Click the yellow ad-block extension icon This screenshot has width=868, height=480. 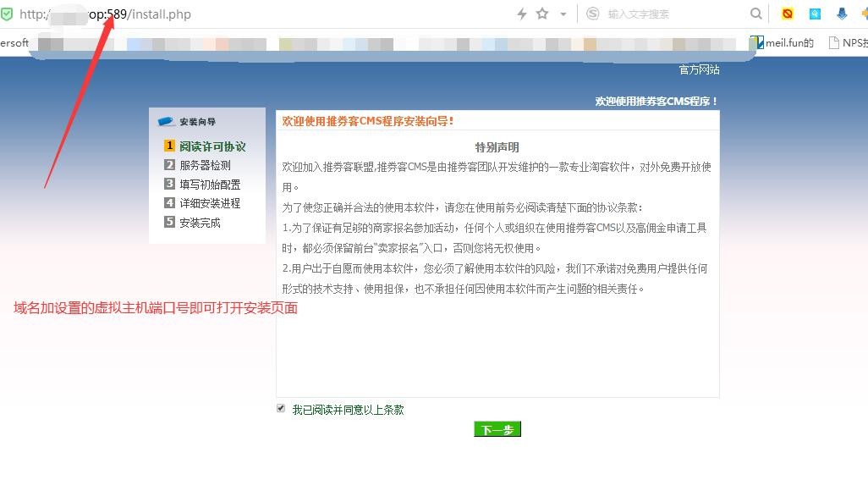tap(788, 14)
